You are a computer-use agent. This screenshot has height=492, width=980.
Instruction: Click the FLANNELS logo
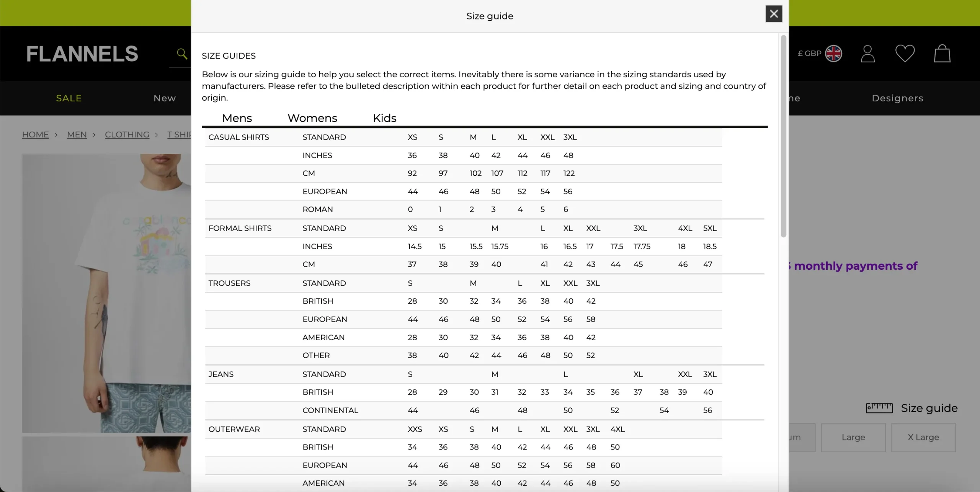pos(82,54)
